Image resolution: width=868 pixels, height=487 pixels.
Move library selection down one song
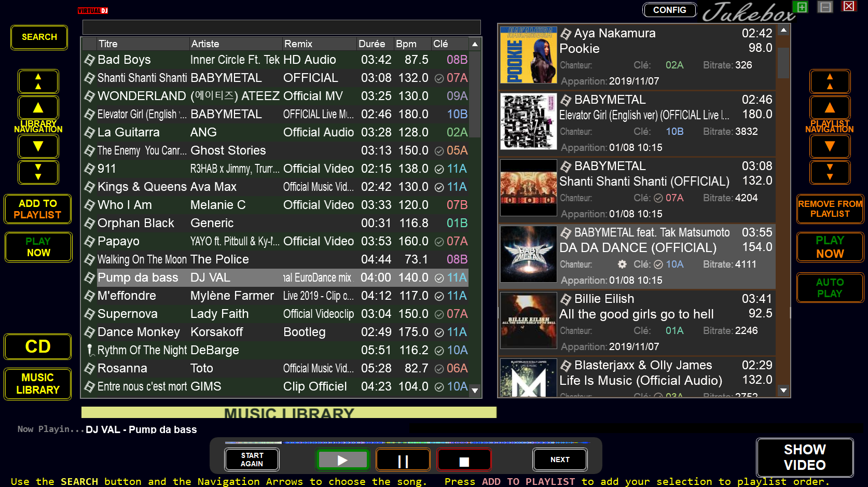point(38,147)
